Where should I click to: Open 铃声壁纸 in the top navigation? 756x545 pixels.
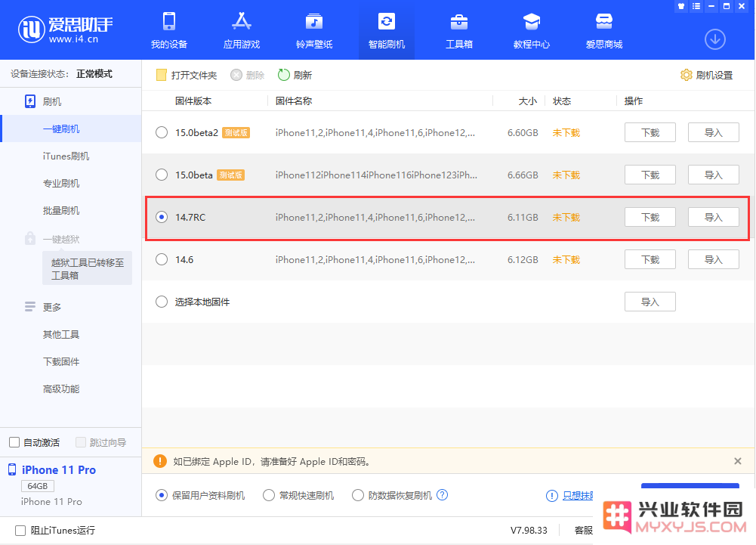(314, 30)
